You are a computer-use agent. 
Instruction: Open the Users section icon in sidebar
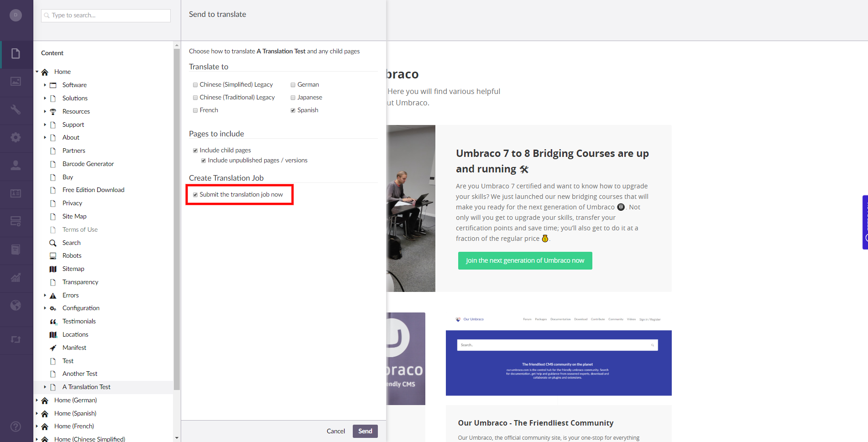(x=16, y=165)
